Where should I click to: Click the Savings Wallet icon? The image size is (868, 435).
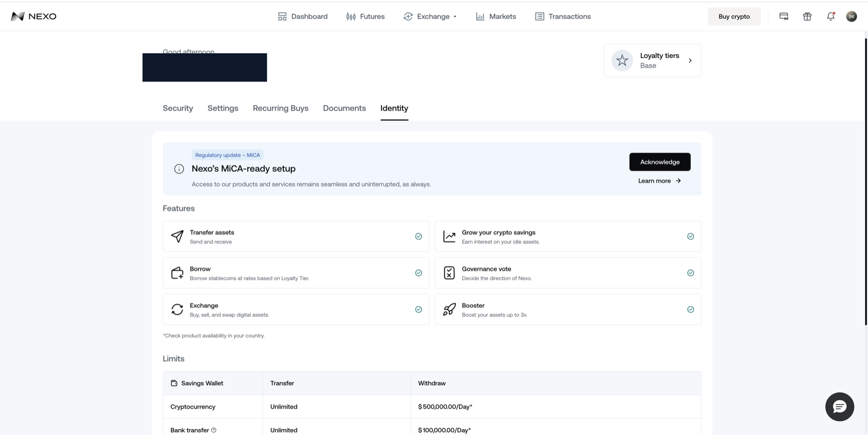(x=174, y=383)
